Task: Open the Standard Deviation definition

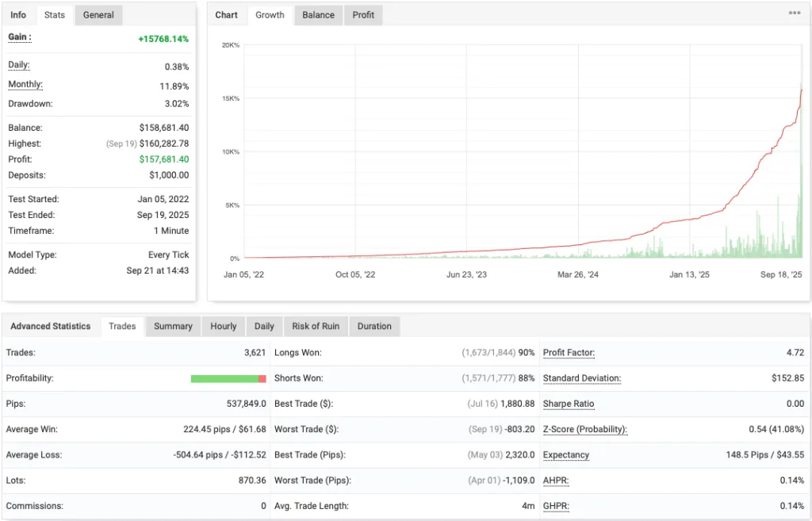Action: [581, 378]
